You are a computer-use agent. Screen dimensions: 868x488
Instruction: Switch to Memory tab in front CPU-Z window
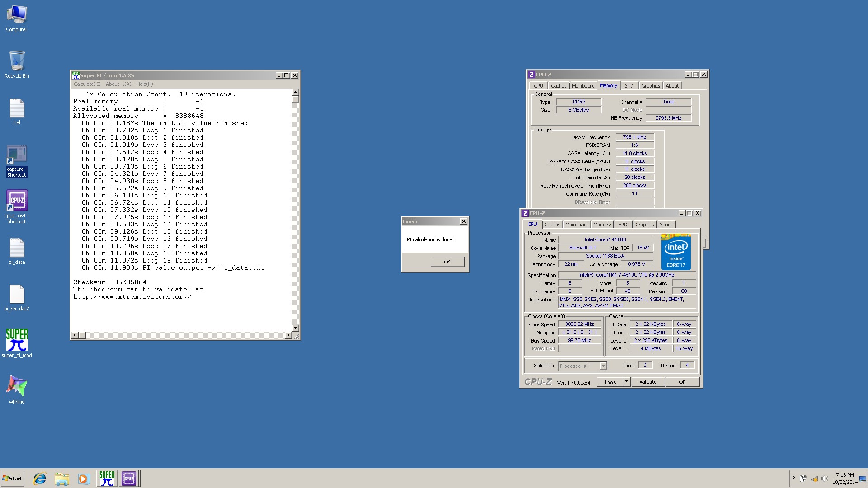coord(602,225)
